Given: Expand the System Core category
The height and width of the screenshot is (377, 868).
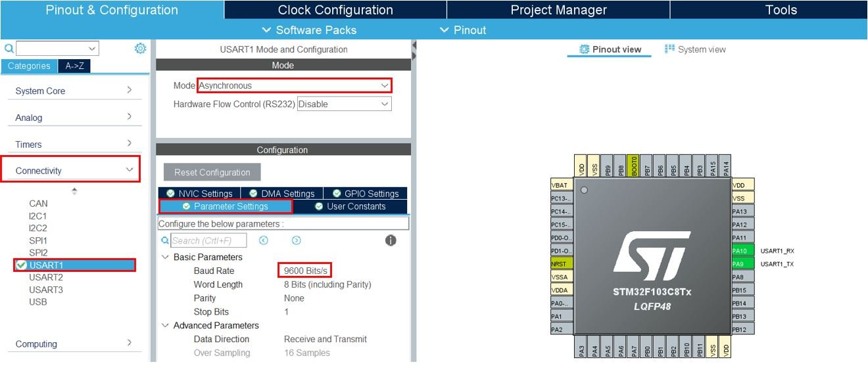Looking at the screenshot, I should click(x=74, y=91).
